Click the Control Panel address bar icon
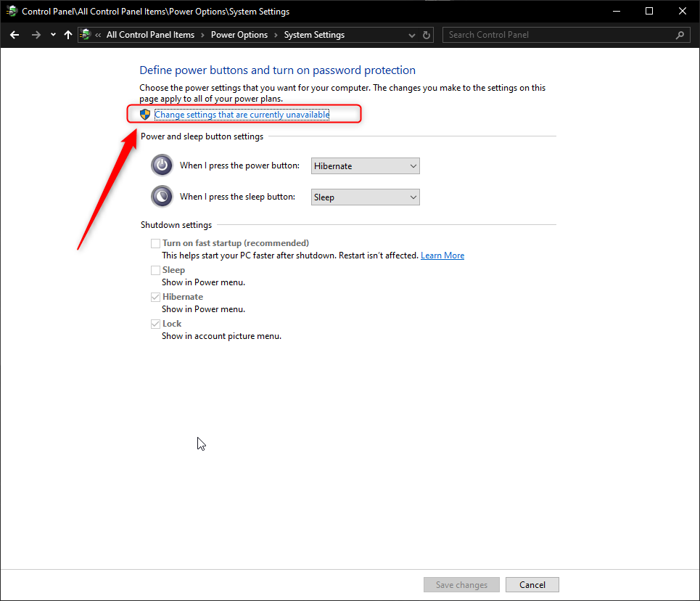This screenshot has width=700, height=601. click(x=86, y=34)
